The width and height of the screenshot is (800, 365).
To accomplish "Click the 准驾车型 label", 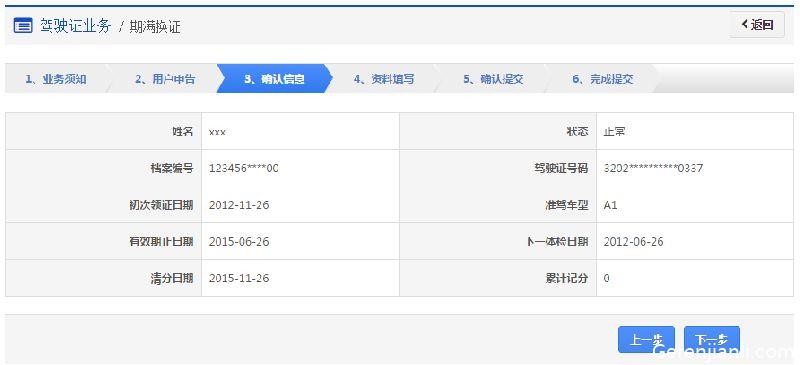I will coord(566,205).
